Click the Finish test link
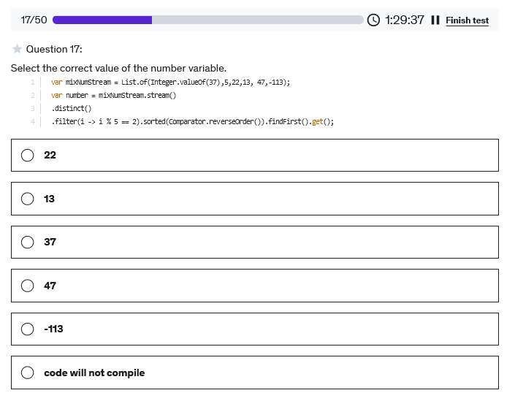 pyautogui.click(x=467, y=20)
